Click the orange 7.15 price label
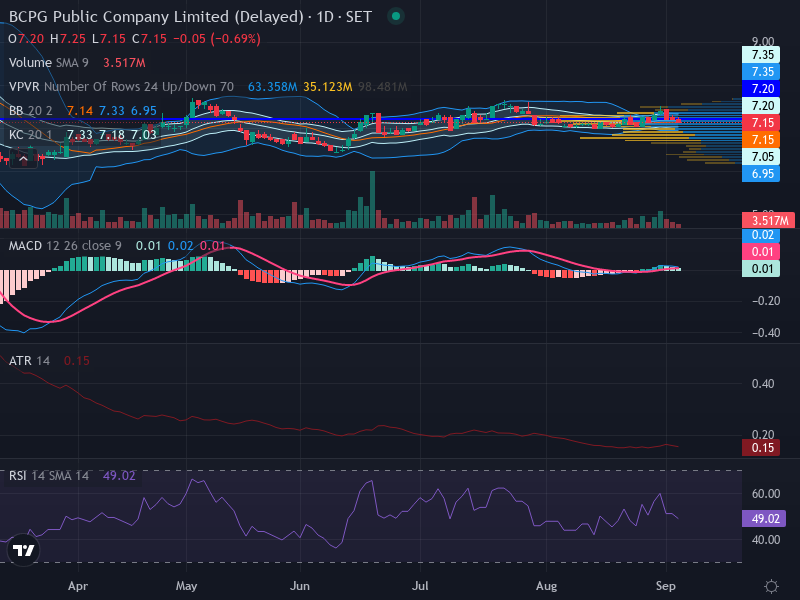The width and height of the screenshot is (800, 600). 761,139
